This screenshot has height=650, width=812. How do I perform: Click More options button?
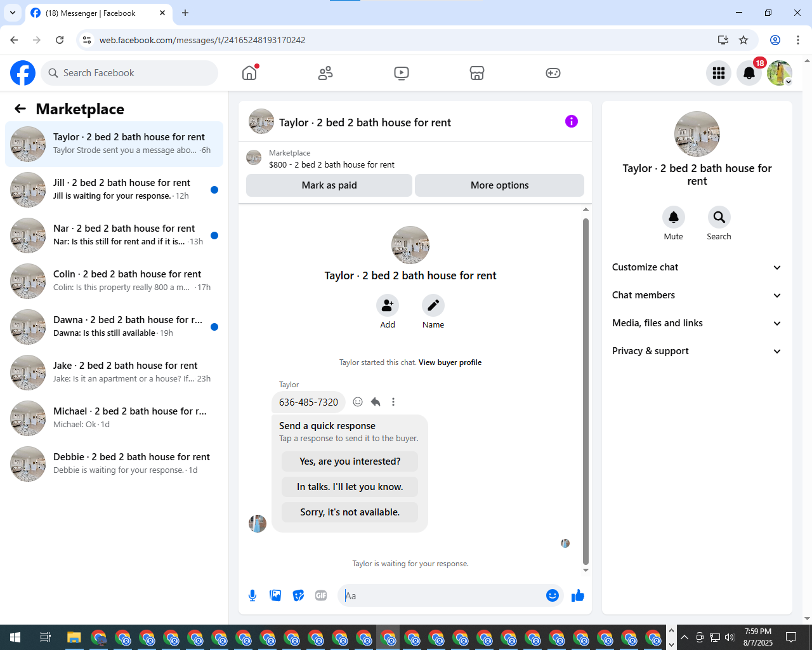[500, 185]
